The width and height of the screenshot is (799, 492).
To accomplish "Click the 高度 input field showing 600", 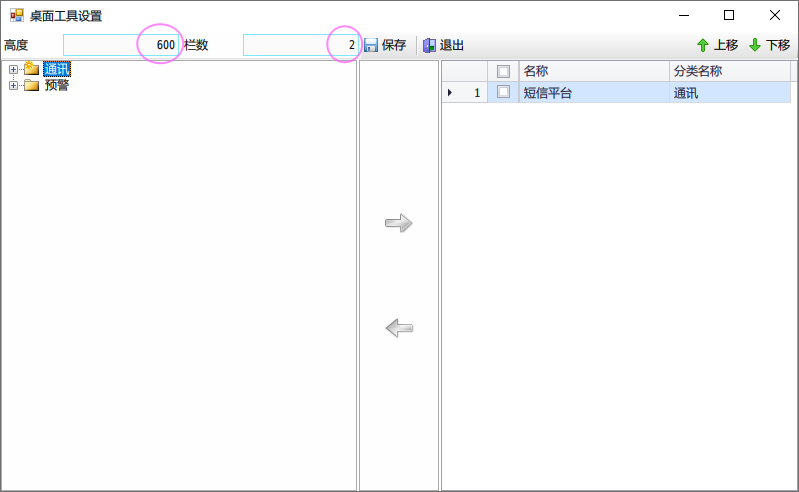I will pos(121,45).
